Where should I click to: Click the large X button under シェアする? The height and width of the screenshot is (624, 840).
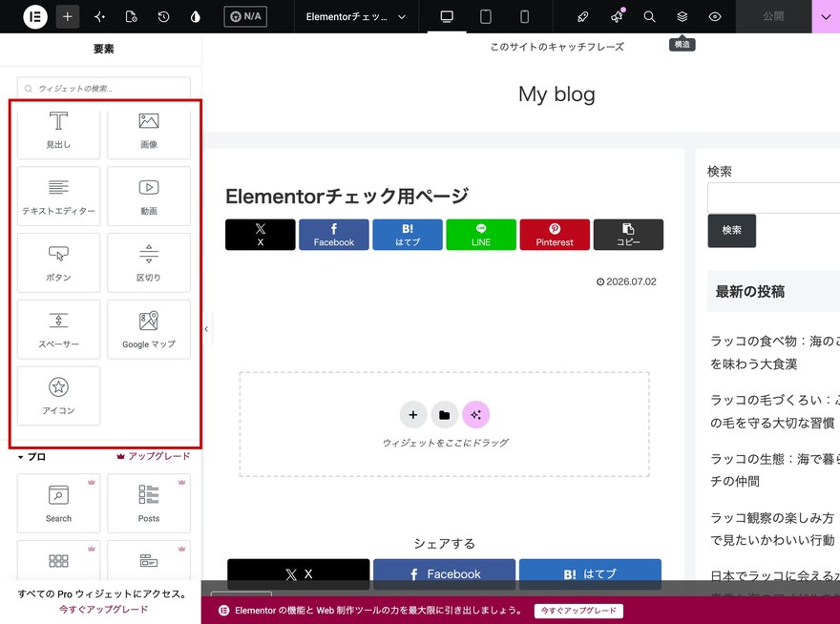299,574
